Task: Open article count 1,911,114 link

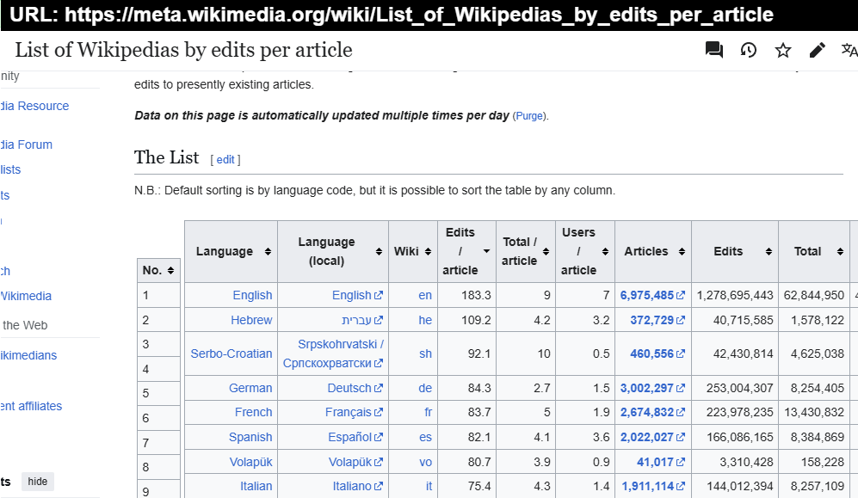Action: coord(653,486)
